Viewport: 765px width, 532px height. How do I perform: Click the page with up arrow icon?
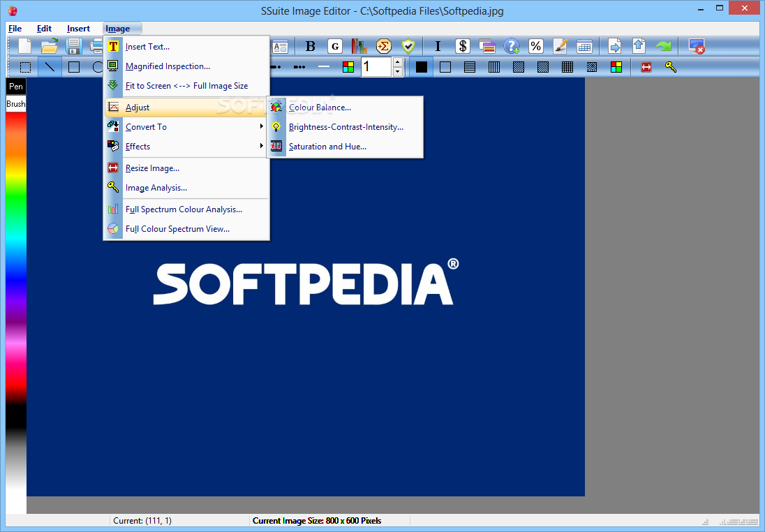(x=639, y=46)
